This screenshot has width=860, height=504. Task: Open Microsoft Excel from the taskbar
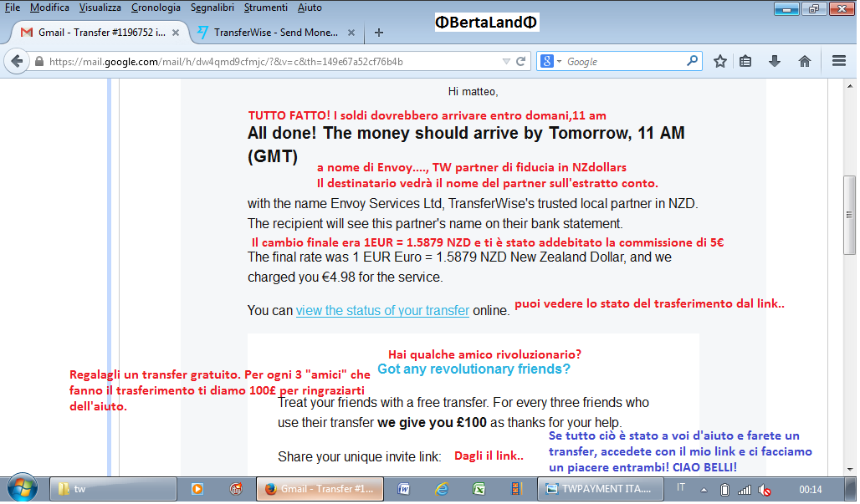479,489
